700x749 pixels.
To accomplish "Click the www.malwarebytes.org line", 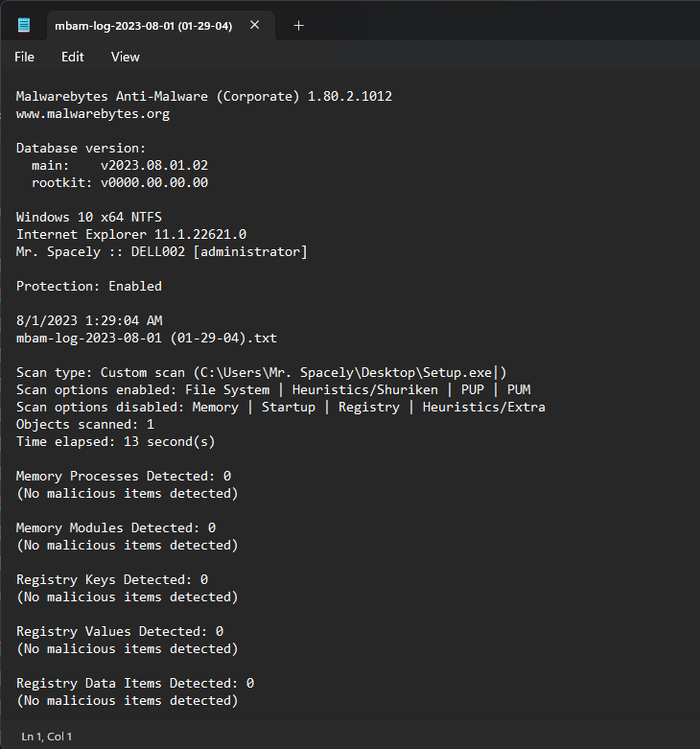I will click(93, 114).
